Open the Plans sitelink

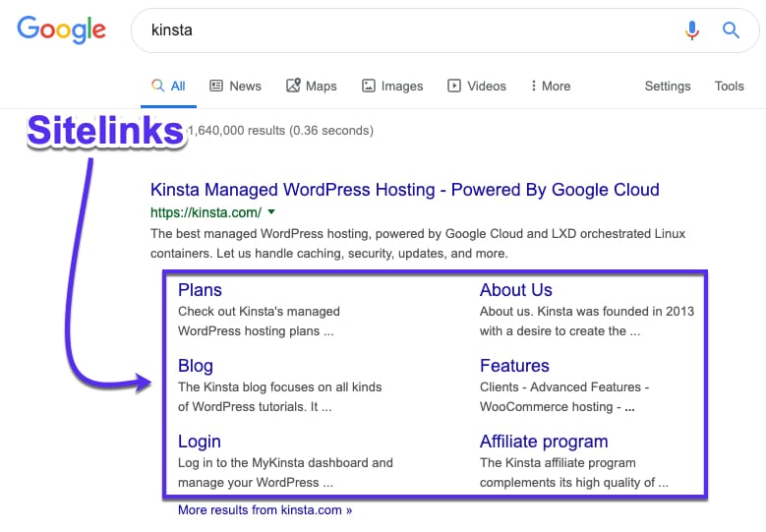pyautogui.click(x=200, y=290)
